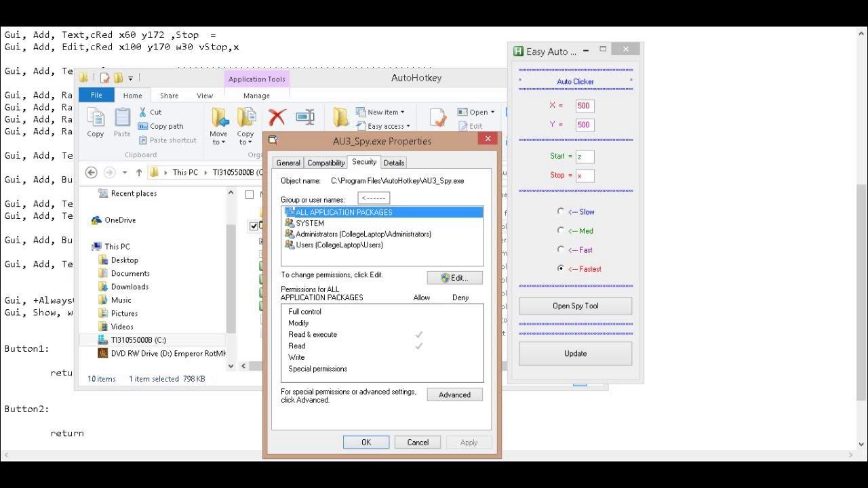Click the AutoHotkey H icon in Easy Auto window
The height and width of the screenshot is (488, 868).
click(x=518, y=52)
